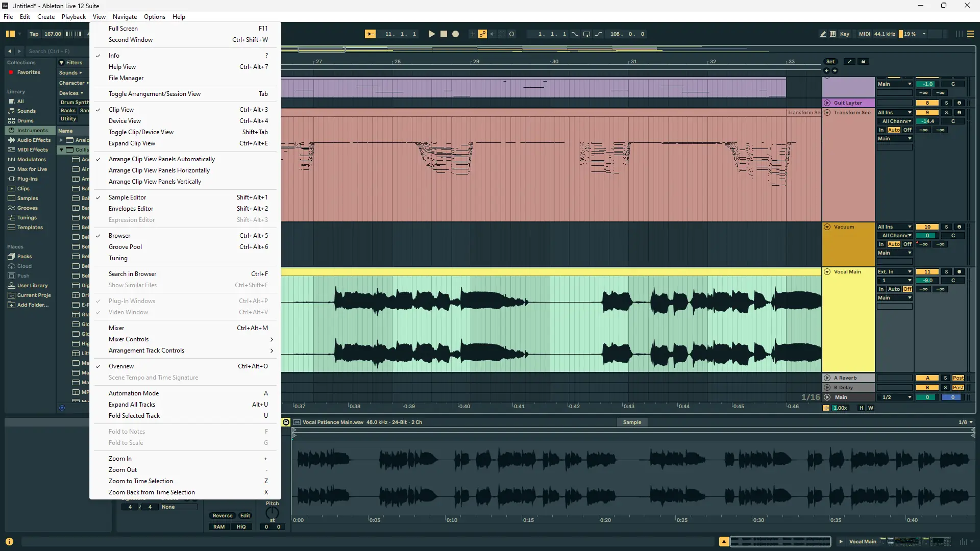
Task: Enable the Draw Mode pencil
Action: click(823, 34)
